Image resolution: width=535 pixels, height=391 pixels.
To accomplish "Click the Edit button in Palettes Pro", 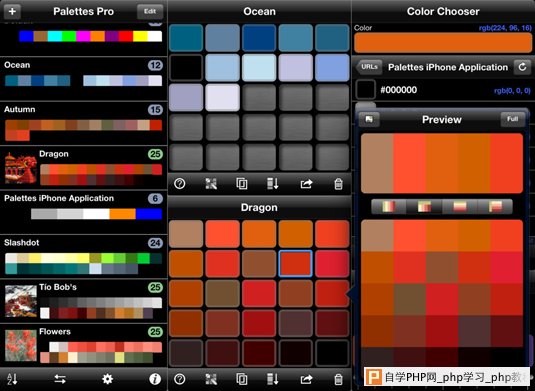I will tap(150, 12).
